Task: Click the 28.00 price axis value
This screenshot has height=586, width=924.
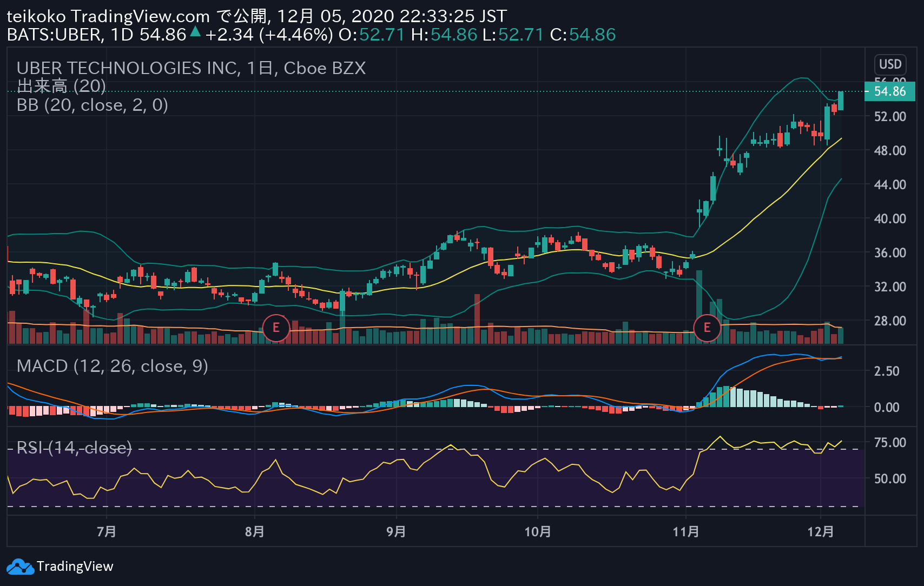Action: [890, 321]
